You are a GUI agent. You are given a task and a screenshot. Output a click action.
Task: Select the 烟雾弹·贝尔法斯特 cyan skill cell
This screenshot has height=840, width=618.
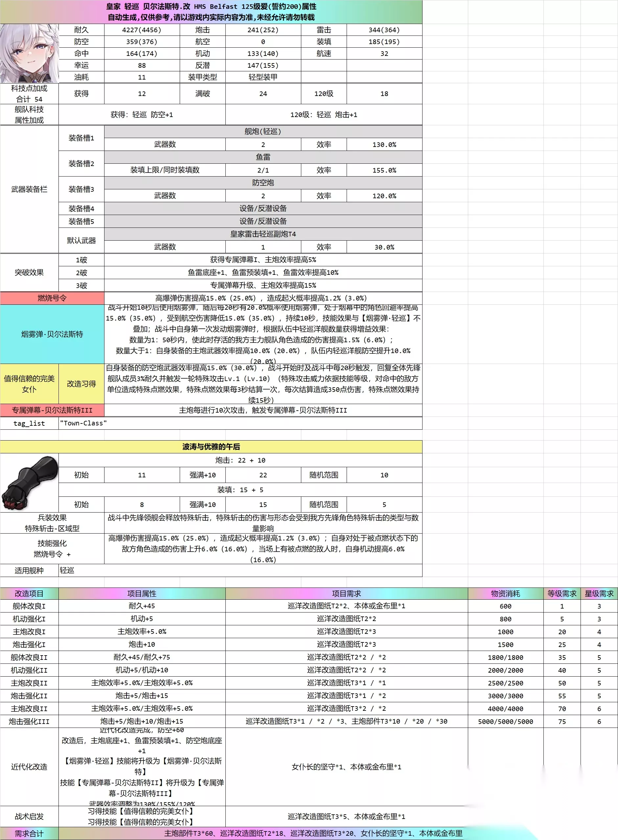(52, 334)
